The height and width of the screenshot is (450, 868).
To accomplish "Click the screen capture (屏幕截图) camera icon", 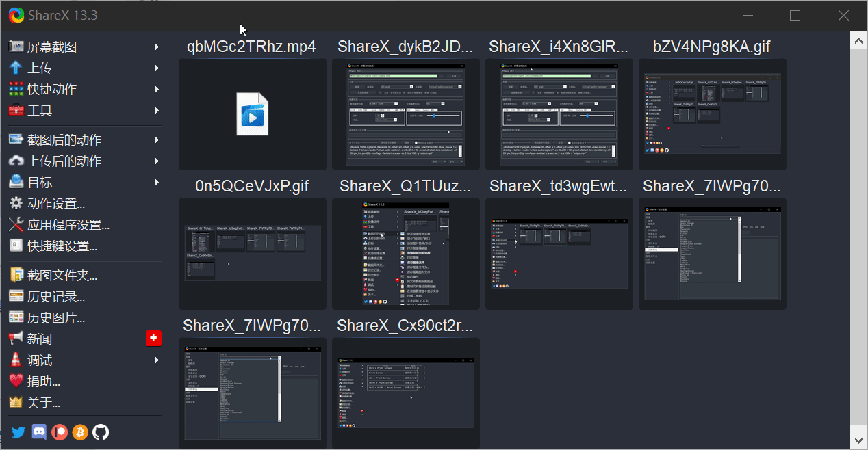I will [16, 47].
